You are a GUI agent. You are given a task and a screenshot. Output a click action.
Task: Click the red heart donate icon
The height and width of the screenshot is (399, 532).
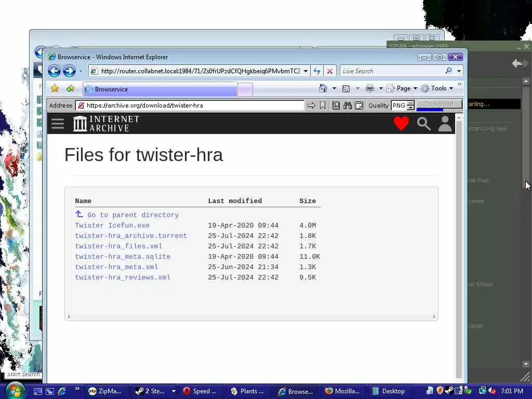click(401, 124)
